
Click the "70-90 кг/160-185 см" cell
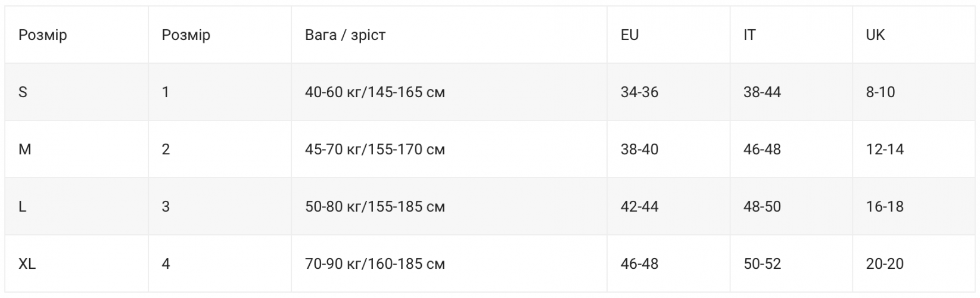(x=375, y=264)
